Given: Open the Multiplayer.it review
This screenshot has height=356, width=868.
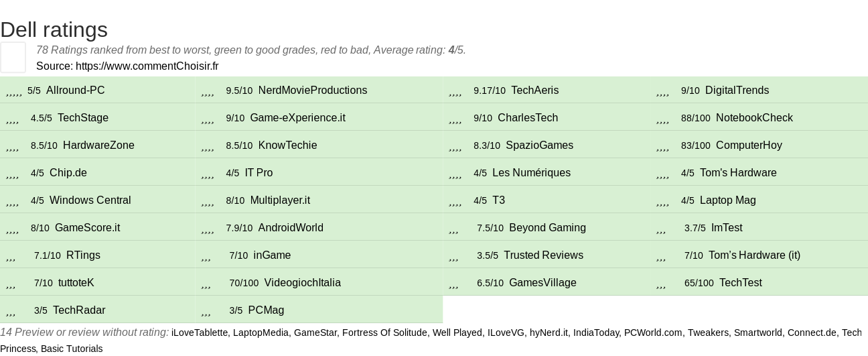Looking at the screenshot, I should click(280, 200).
